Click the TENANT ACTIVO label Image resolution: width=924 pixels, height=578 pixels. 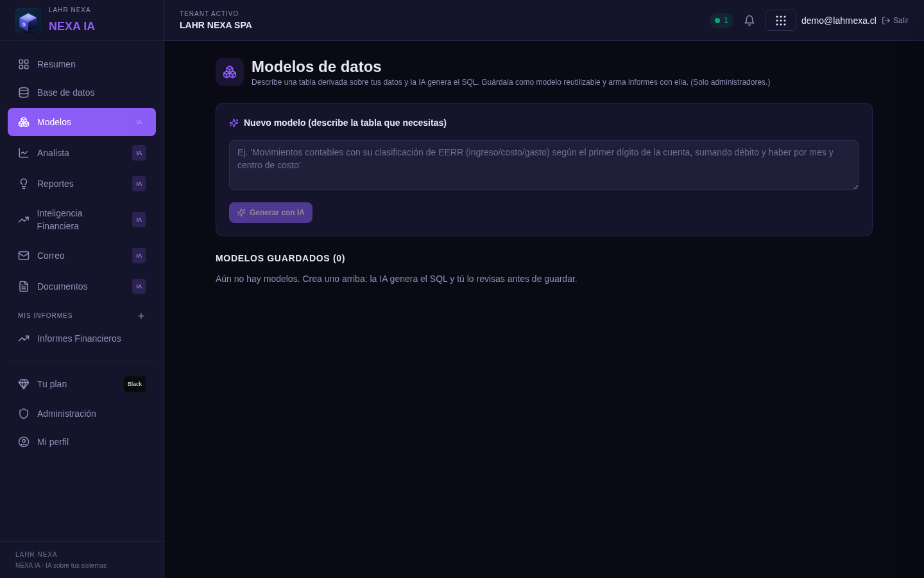click(x=209, y=13)
